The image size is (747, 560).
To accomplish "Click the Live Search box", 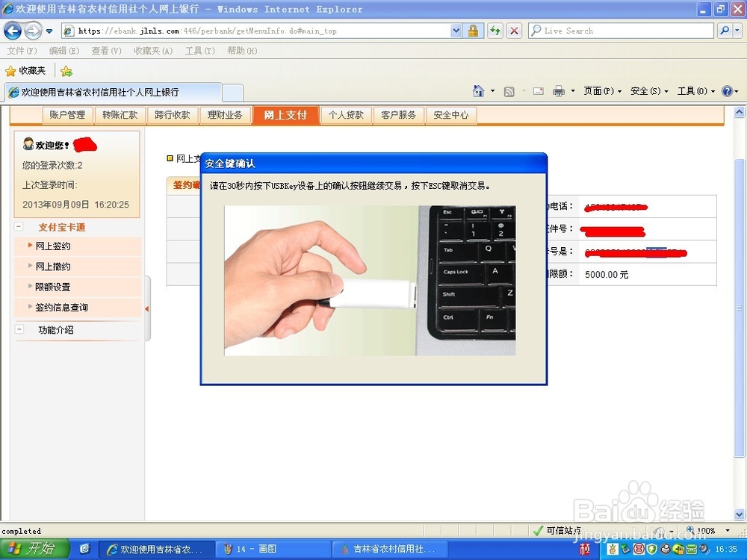I will pos(621,31).
